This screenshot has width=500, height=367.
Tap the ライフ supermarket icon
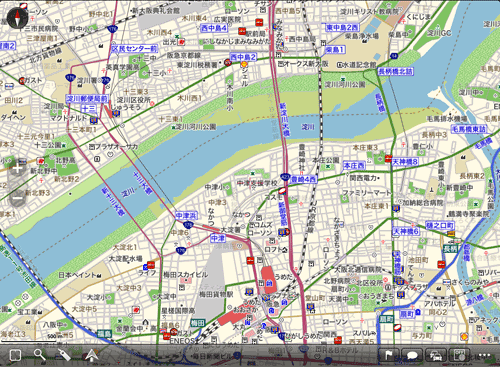(151, 265)
